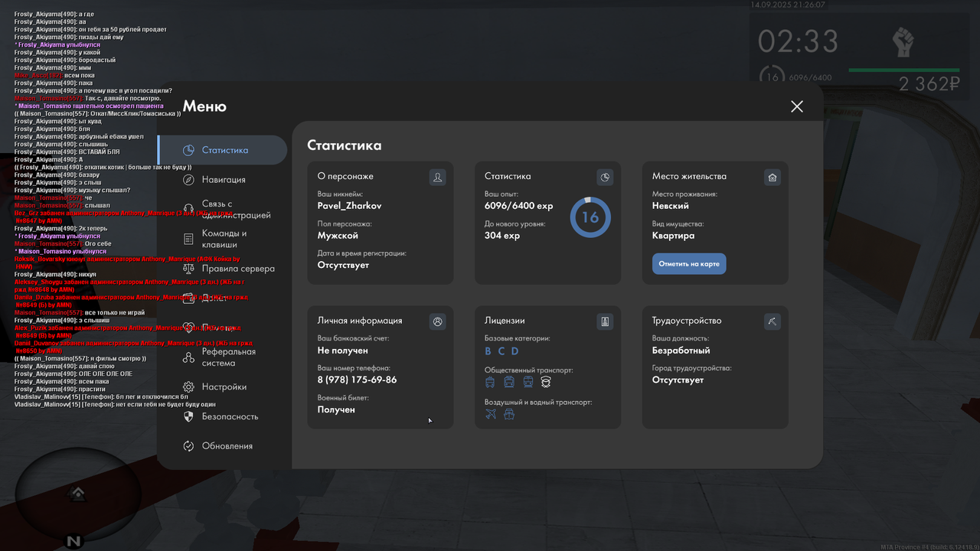Click the white captain cap license icon
Screen dimensions: 980x551
[546, 382]
